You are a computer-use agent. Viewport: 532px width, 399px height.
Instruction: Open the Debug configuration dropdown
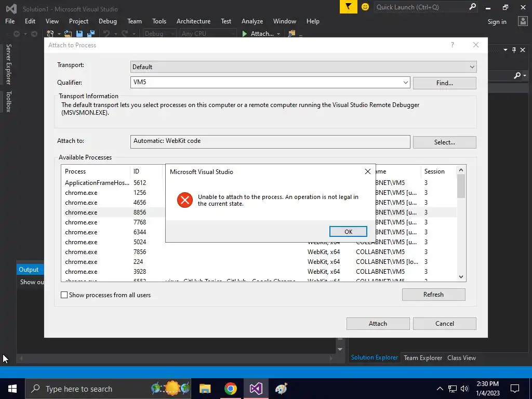(159, 34)
